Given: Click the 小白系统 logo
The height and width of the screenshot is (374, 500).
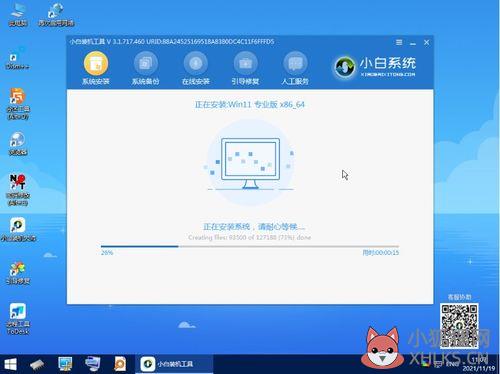Looking at the screenshot, I should [375, 67].
